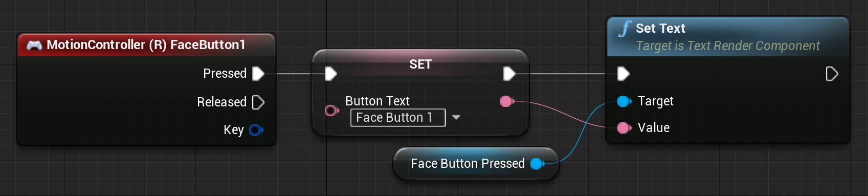Click the SET node pink output pin
Screen dimensions: 868x196
507,101
